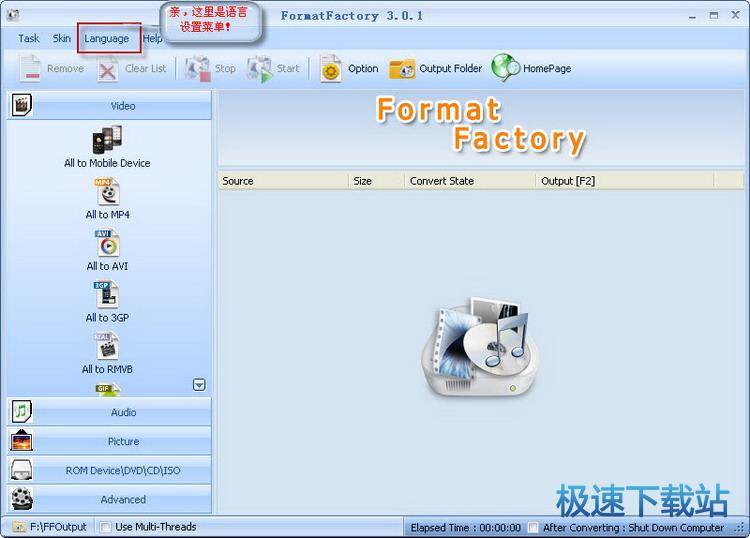Click the All to 3GP label

click(107, 318)
